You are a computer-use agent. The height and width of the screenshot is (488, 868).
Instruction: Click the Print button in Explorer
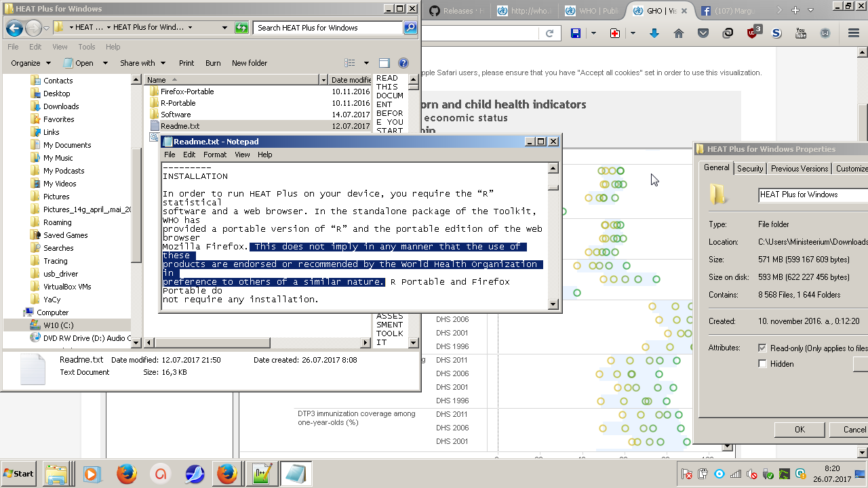click(x=186, y=63)
